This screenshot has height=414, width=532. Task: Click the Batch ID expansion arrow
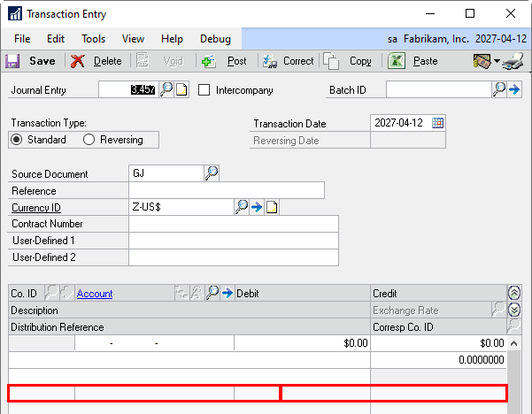click(x=514, y=89)
